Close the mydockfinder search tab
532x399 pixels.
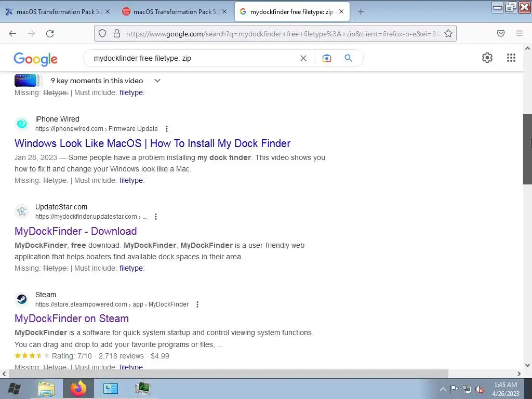click(341, 11)
